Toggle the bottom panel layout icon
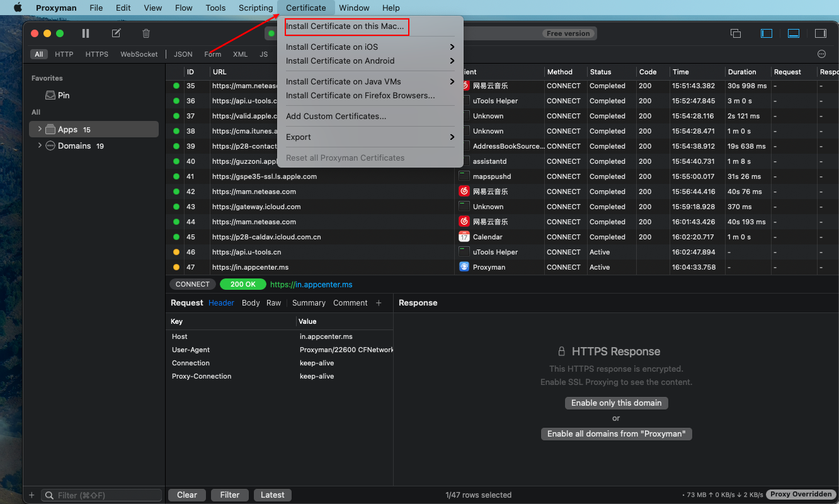Image resolution: width=839 pixels, height=504 pixels. coord(794,33)
